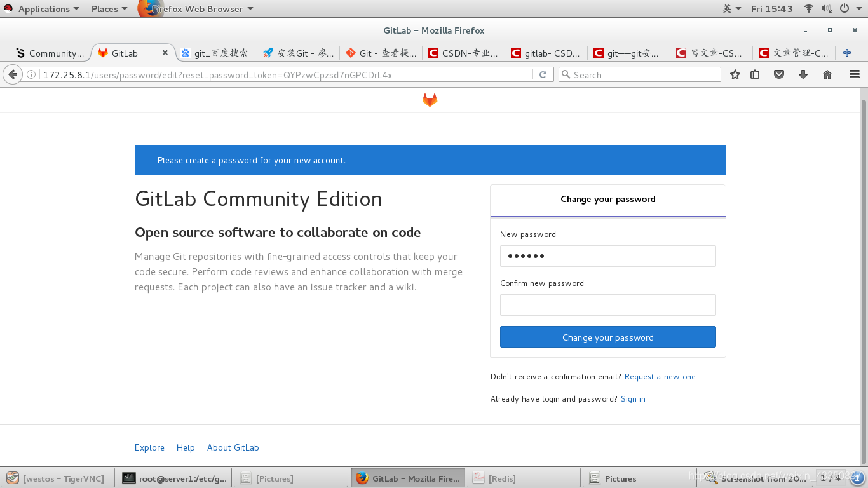Switch to the Community tab
868x488 pixels.
[x=49, y=53]
